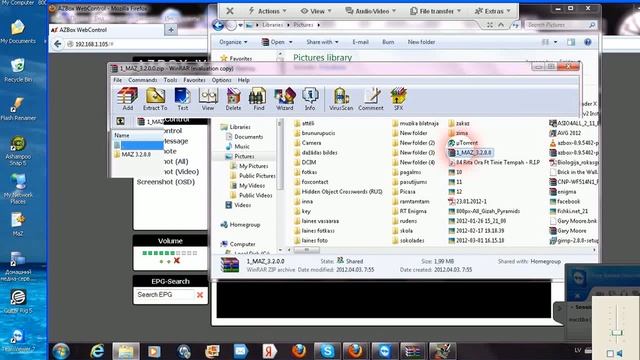
Task: Click E-mail button in Explorer toolbar
Action: [x=360, y=42]
